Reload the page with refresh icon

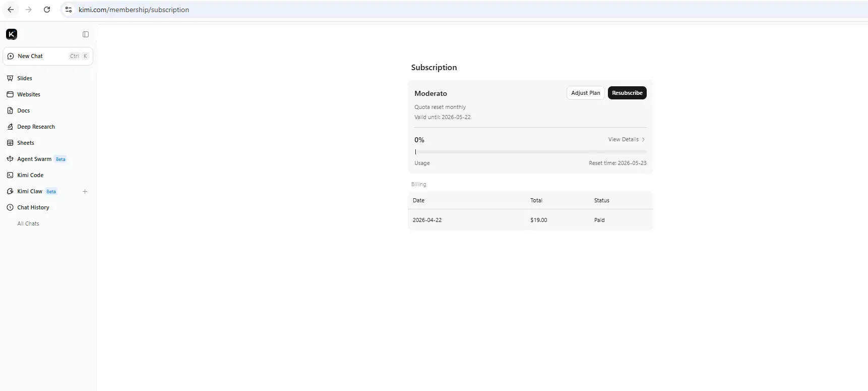47,10
